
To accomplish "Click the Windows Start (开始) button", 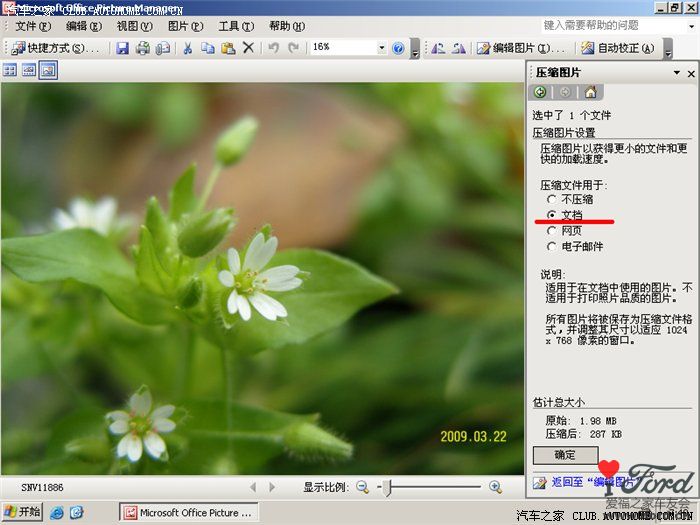I will (22, 512).
